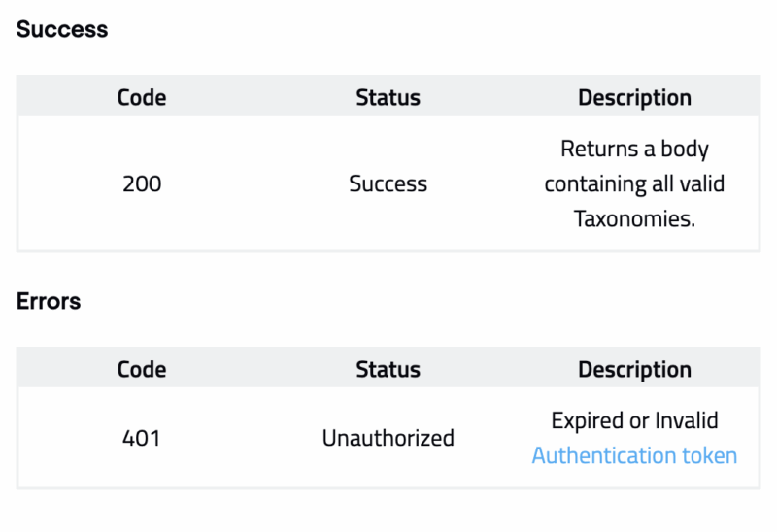This screenshot has height=532, width=777.
Task: Click the 'Expired or Invalid' description text
Action: click(634, 420)
